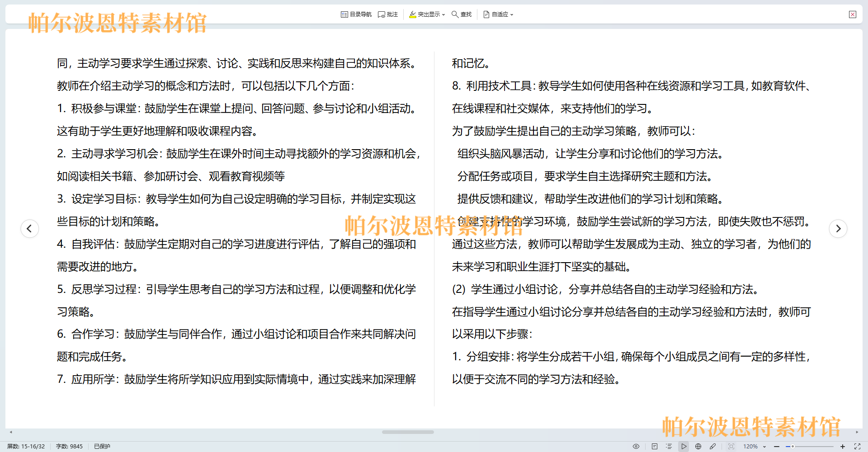Click the line starting 7. 应用所学
The image size is (868, 452).
(236, 379)
